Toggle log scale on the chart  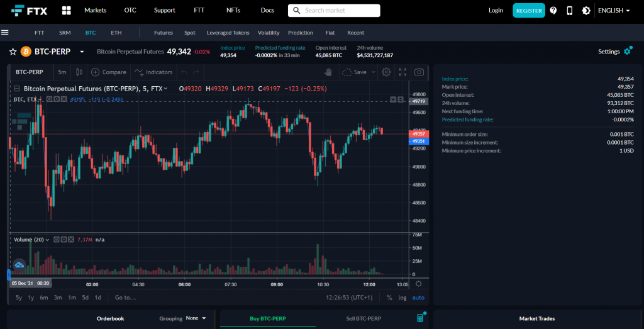(402, 298)
